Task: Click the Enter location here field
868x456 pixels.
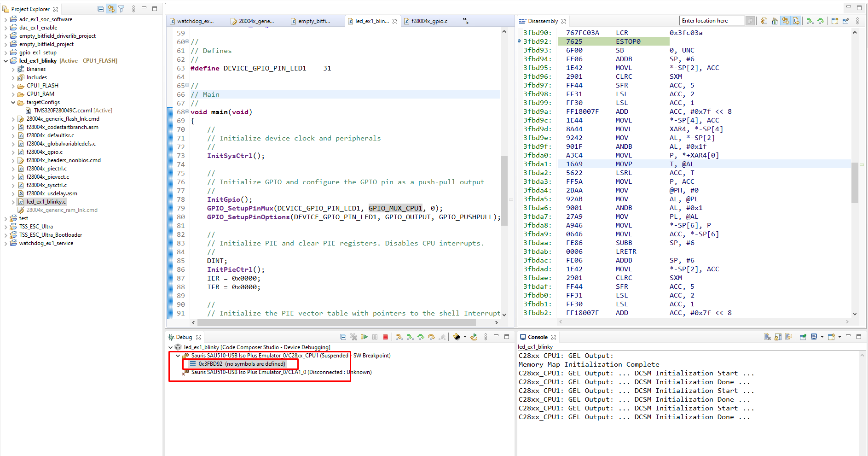Action: click(x=712, y=21)
